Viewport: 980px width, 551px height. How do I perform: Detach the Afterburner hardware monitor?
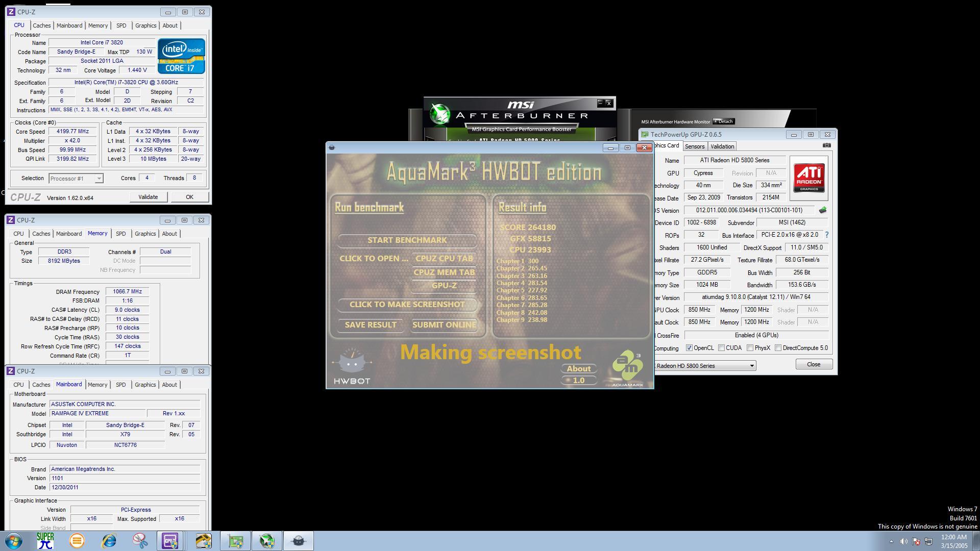pyautogui.click(x=724, y=121)
